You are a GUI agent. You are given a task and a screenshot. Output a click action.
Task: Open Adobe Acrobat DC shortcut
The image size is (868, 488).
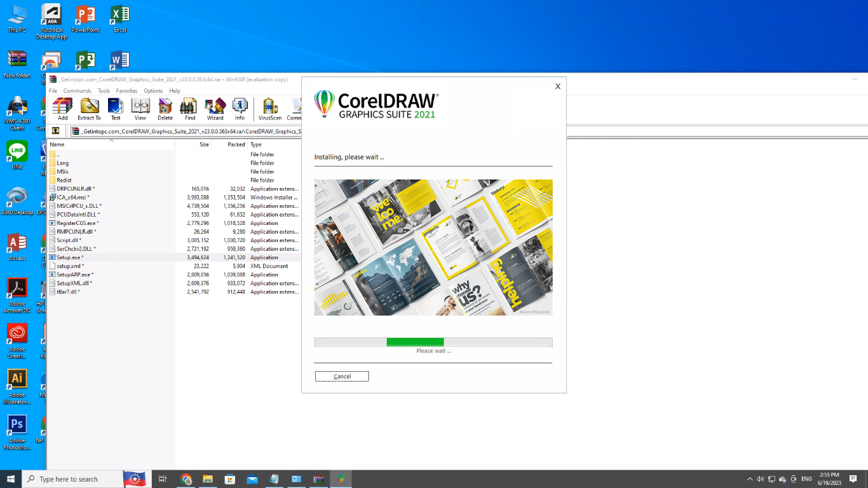[17, 295]
